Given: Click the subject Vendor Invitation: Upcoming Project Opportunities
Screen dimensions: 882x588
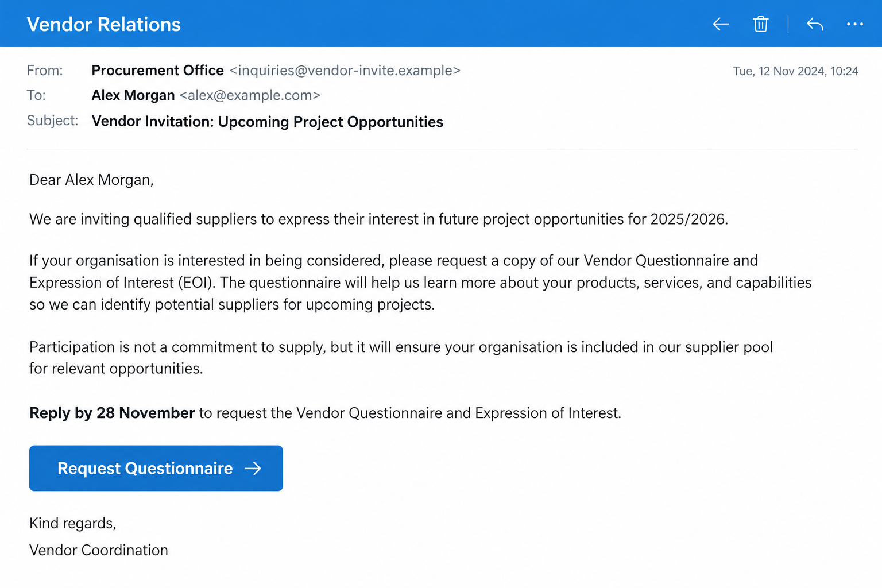Looking at the screenshot, I should (x=268, y=122).
